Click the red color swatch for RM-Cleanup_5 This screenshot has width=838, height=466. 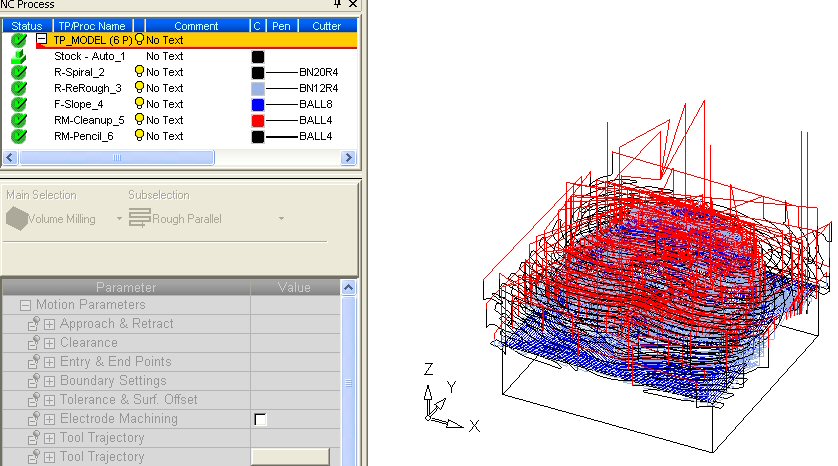pyautogui.click(x=258, y=120)
